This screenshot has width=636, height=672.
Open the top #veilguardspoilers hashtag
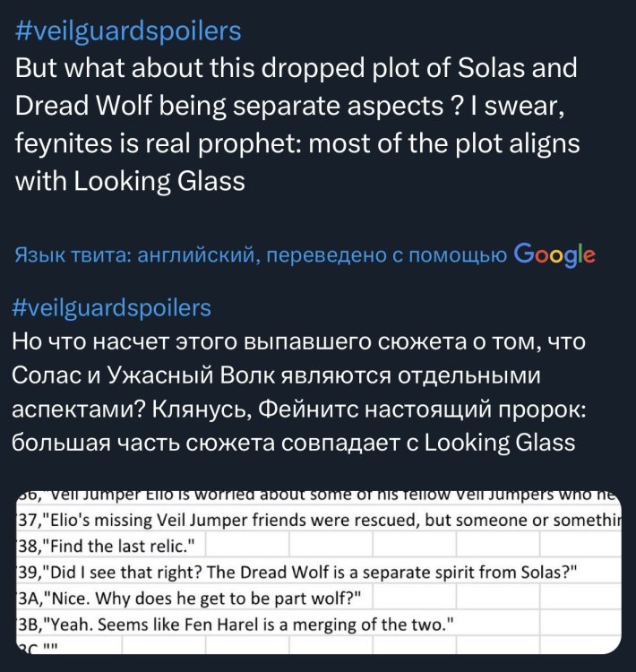pos(129,30)
